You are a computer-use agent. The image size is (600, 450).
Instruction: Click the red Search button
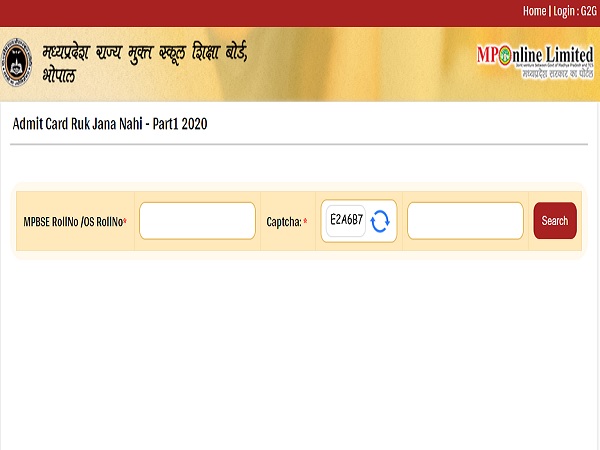[555, 221]
